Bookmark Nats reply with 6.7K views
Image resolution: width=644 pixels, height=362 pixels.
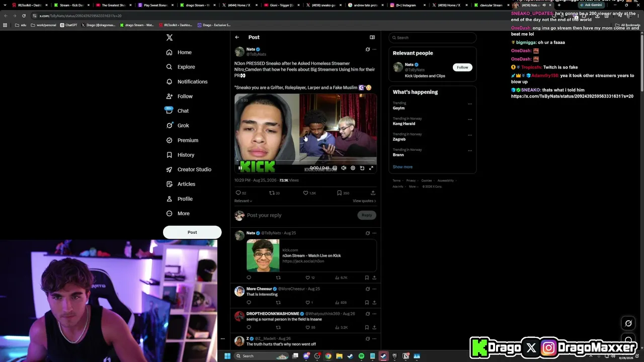click(x=367, y=278)
